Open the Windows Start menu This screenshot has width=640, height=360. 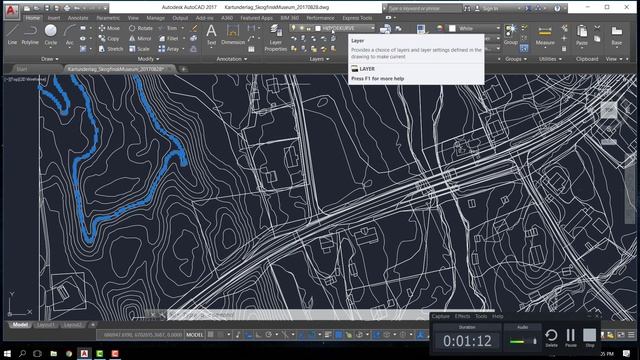[x=7, y=353]
